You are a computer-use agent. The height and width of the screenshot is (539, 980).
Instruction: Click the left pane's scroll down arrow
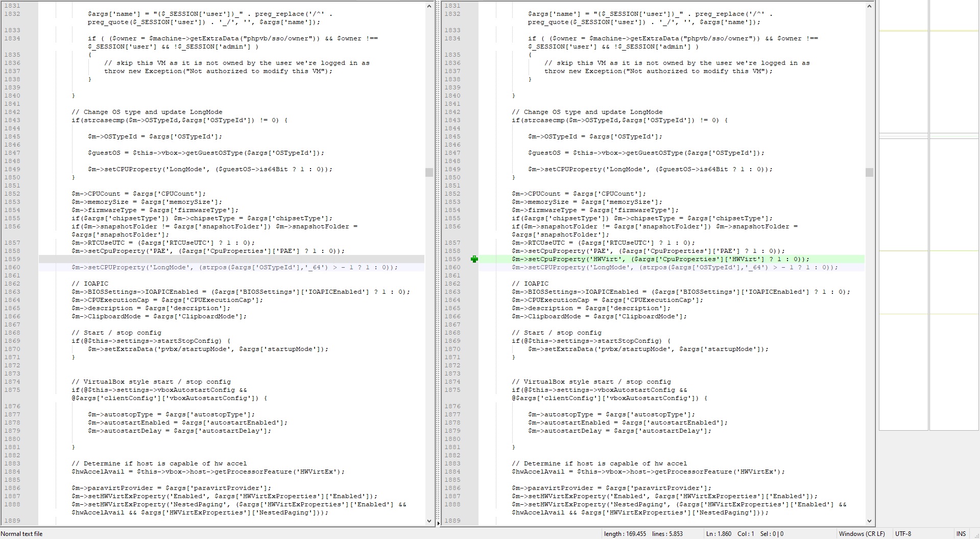[429, 521]
